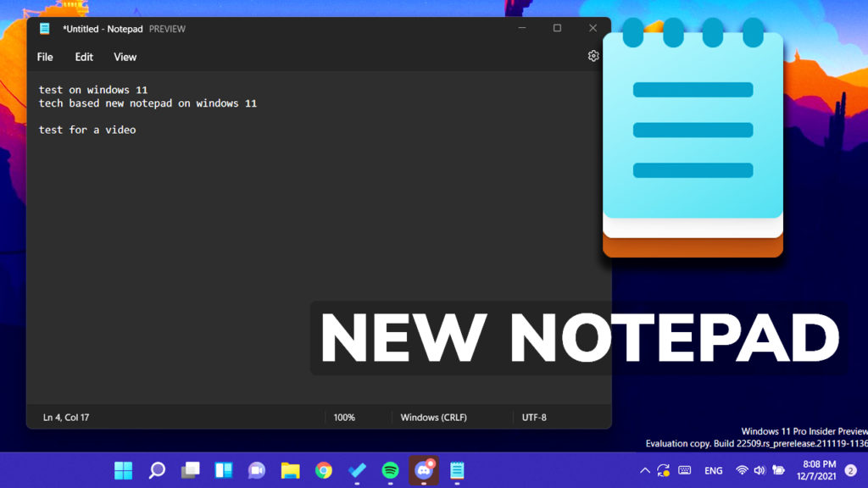This screenshot has width=868, height=488.
Task: Click the Windows (CRLF) status bar item
Action: tap(433, 417)
